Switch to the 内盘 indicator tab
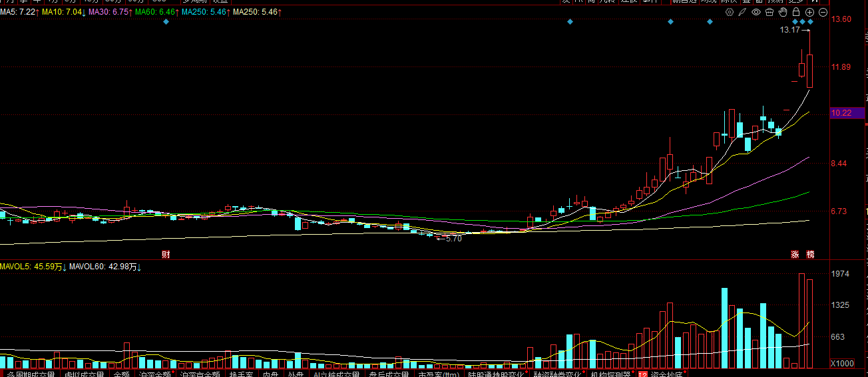Image resolution: width=868 pixels, height=377 pixels. coord(270,374)
